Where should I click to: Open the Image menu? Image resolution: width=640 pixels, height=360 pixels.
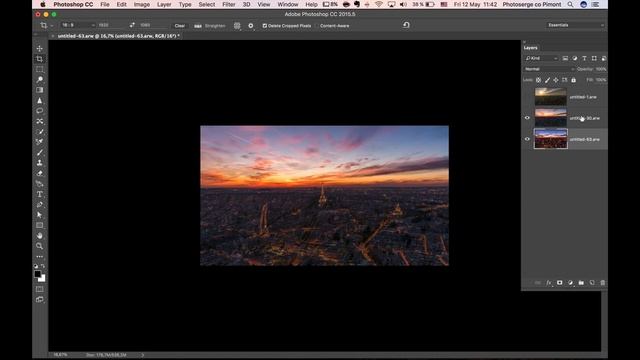click(142, 4)
